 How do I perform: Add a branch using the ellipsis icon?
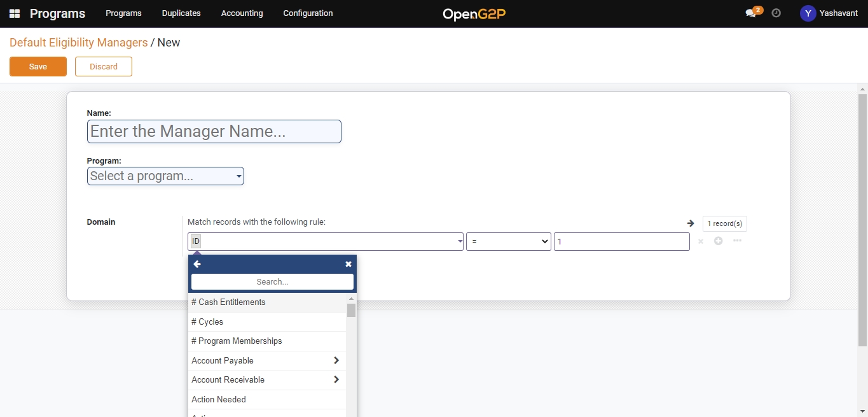[737, 241]
